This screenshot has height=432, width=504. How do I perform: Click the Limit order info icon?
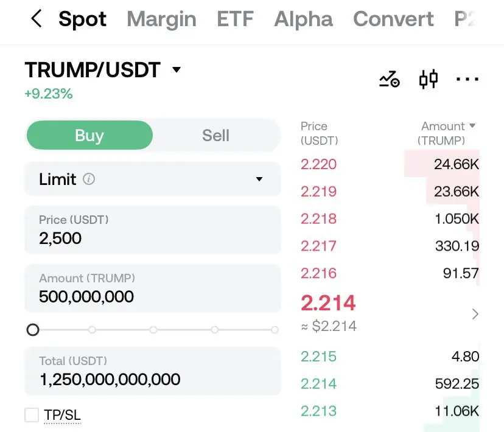click(89, 179)
